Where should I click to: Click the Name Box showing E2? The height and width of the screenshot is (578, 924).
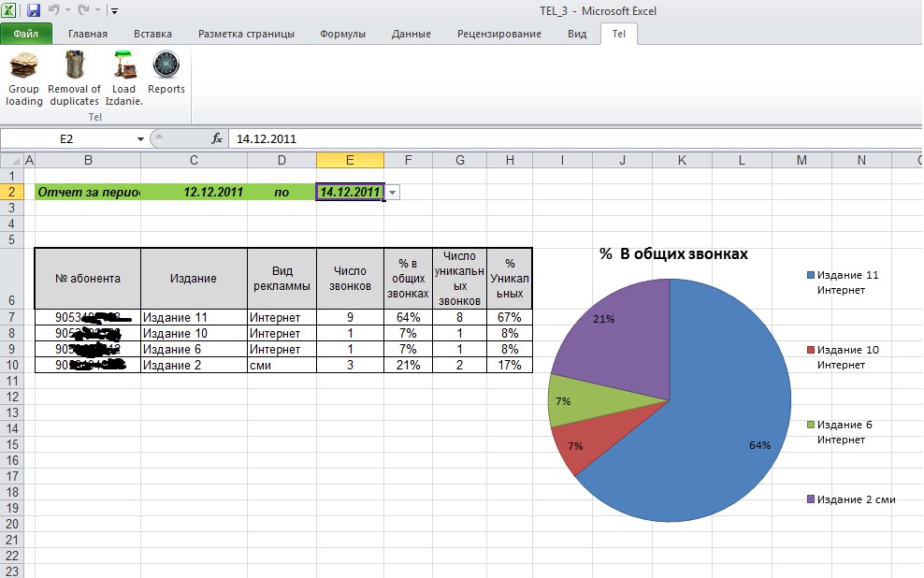(x=66, y=139)
